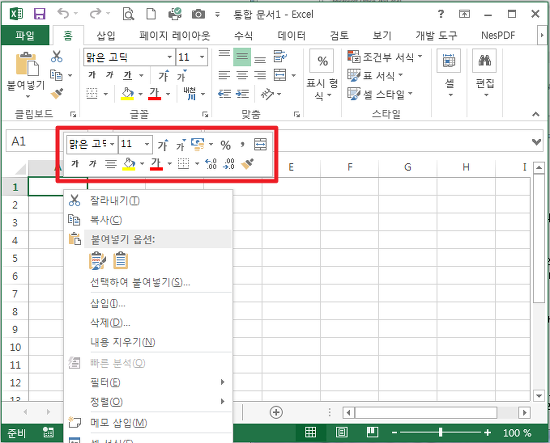
Task: Adjust the zoom slider handle in status bar
Action: pyautogui.click(x=440, y=432)
